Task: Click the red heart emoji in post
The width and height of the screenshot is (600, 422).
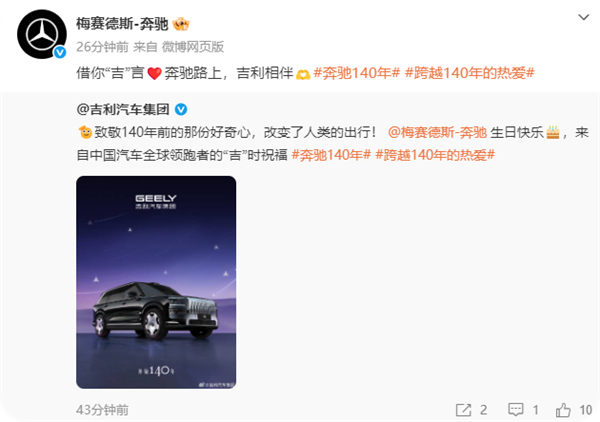Action: point(155,73)
